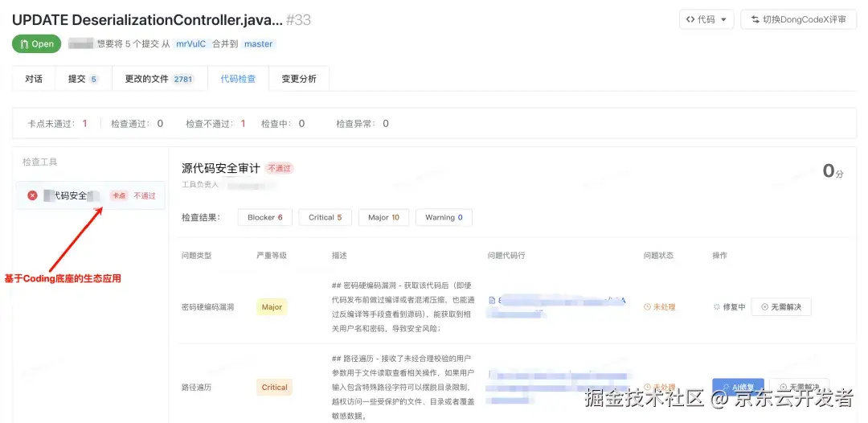Click the 检查异常 count
This screenshot has width=868, height=423.
(x=386, y=124)
